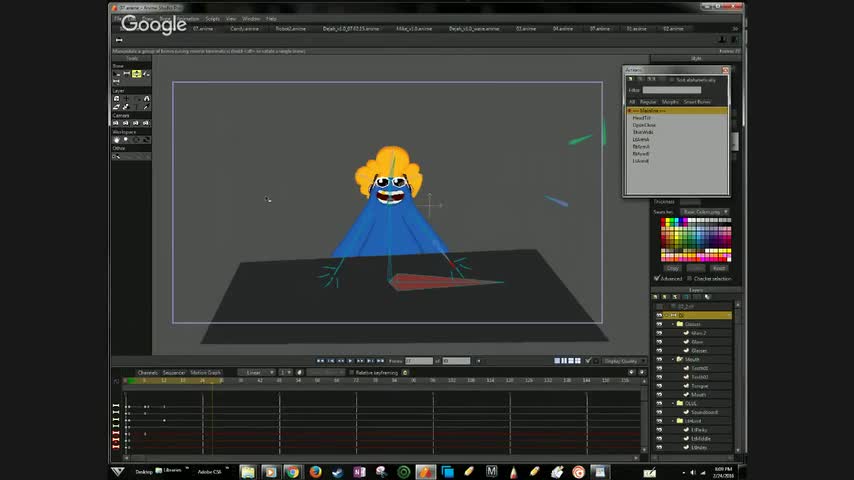Collapse the LtHand group in Layers

click(x=673, y=421)
